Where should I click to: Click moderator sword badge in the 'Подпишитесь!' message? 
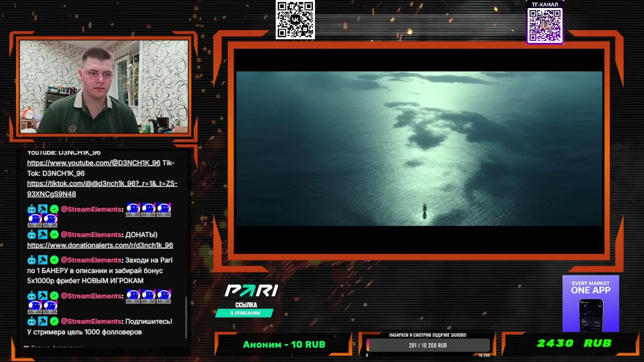coord(43,321)
